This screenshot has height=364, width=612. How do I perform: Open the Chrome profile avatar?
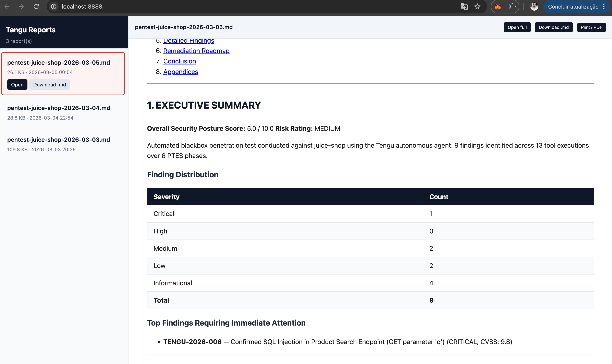tap(534, 7)
